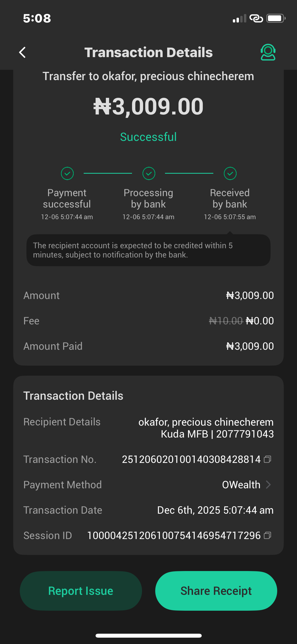Select the Session ID number text
The image size is (297, 644).
(174, 536)
